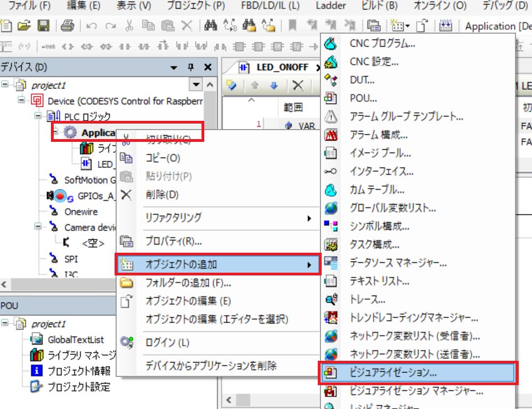Click the Save icon in the toolbar

[43, 25]
